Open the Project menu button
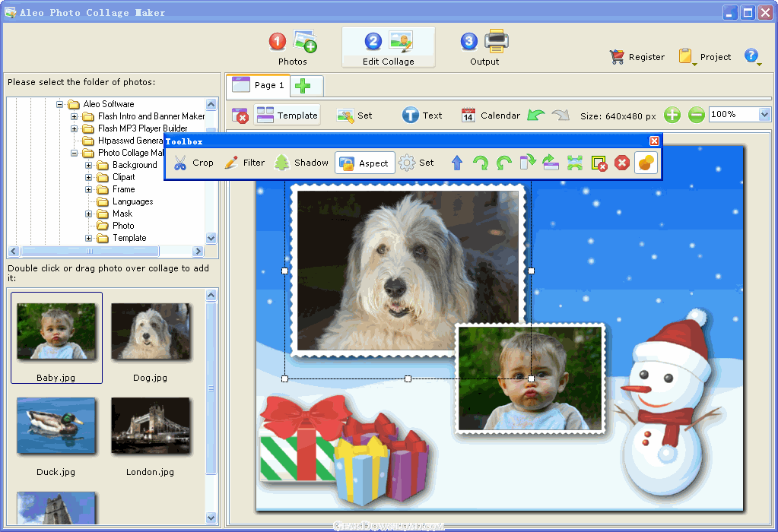The image size is (778, 532). click(x=704, y=56)
